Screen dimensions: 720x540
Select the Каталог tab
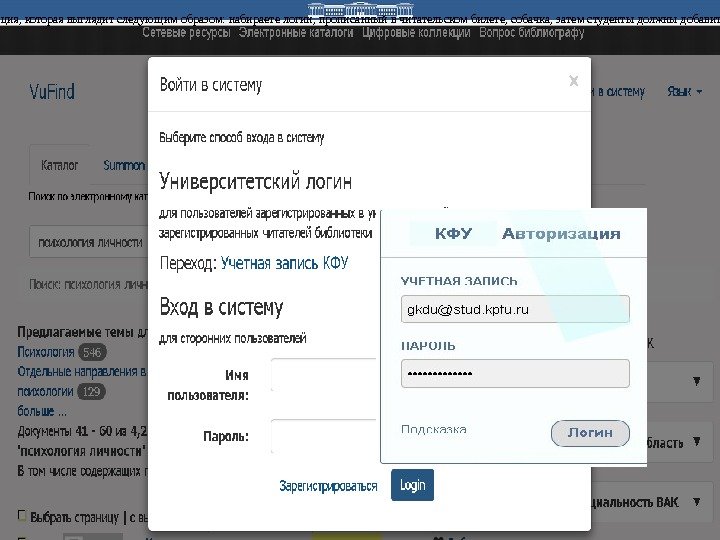(x=60, y=165)
